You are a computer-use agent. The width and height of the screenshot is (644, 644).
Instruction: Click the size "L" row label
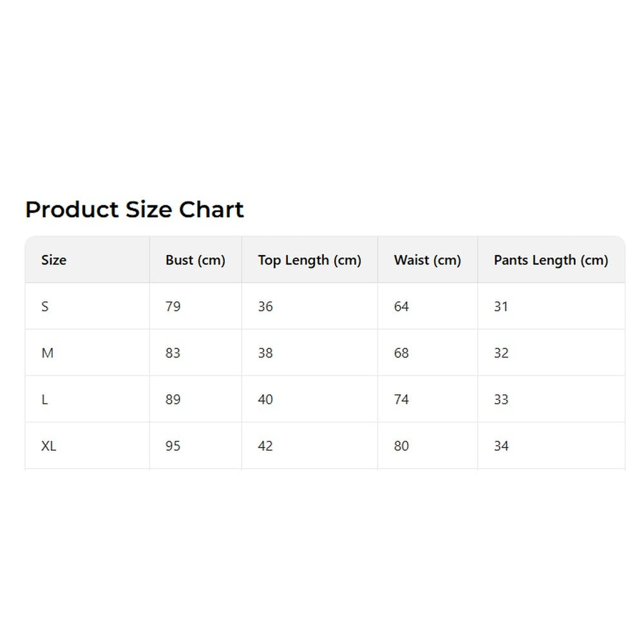44,399
